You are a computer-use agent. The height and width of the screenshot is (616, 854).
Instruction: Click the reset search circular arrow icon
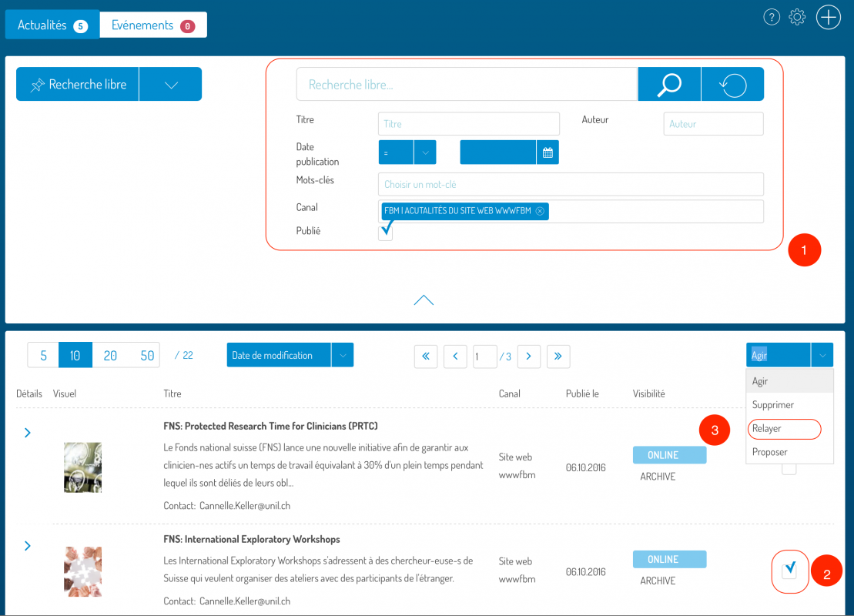click(732, 84)
